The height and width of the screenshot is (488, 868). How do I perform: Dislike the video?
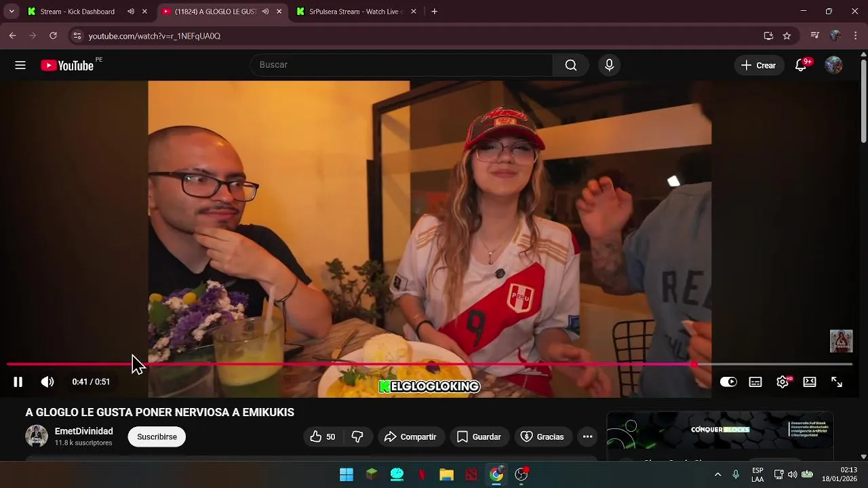(x=357, y=437)
